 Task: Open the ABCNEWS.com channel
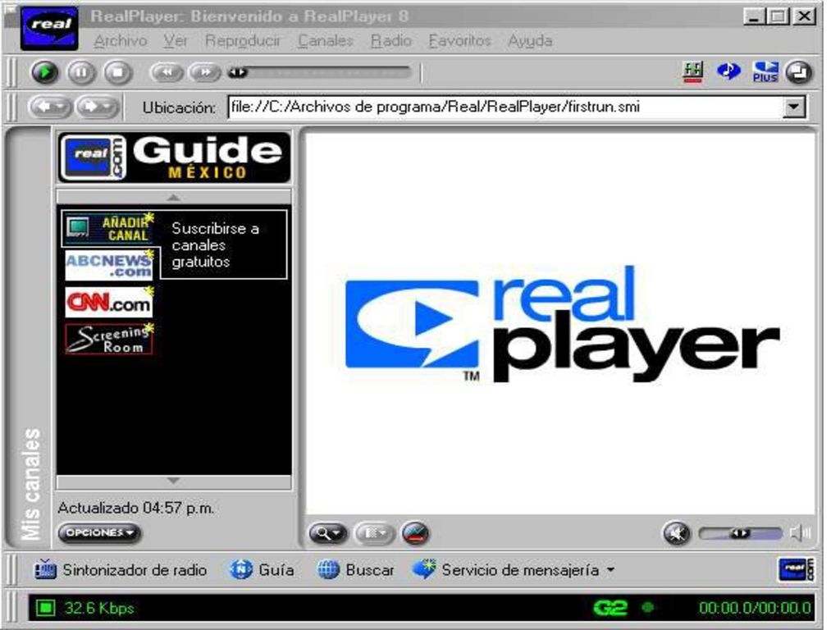(x=109, y=265)
